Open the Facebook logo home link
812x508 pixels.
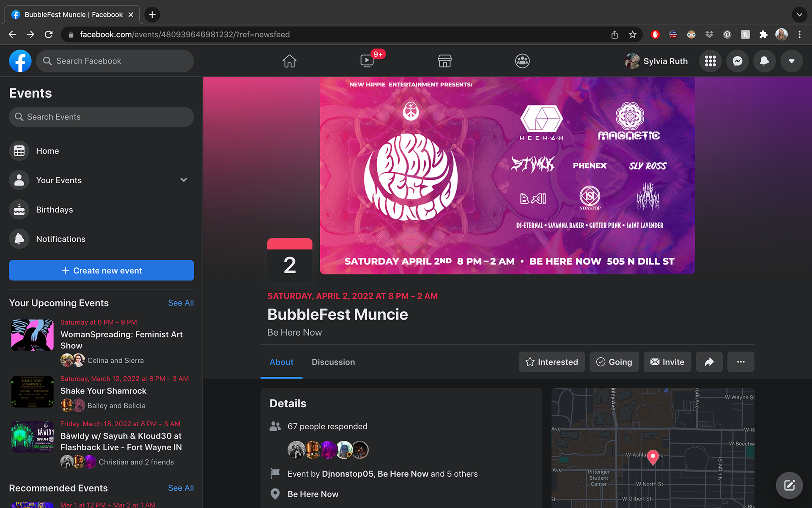[20, 61]
